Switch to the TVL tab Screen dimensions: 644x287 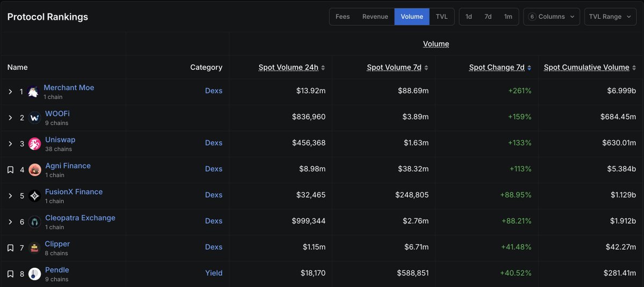tap(442, 17)
